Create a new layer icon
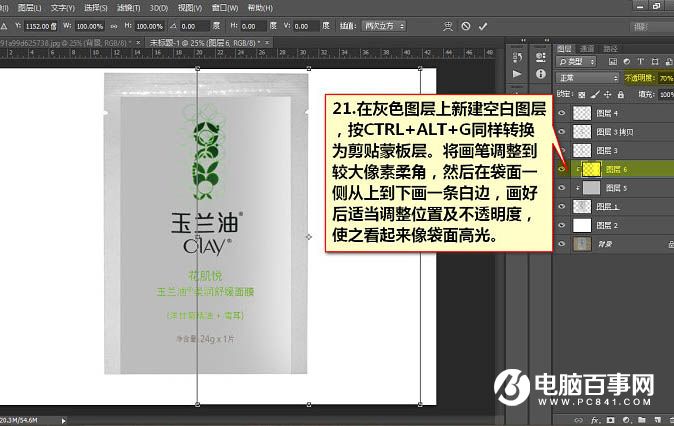This screenshot has width=674, height=426. pos(657,420)
